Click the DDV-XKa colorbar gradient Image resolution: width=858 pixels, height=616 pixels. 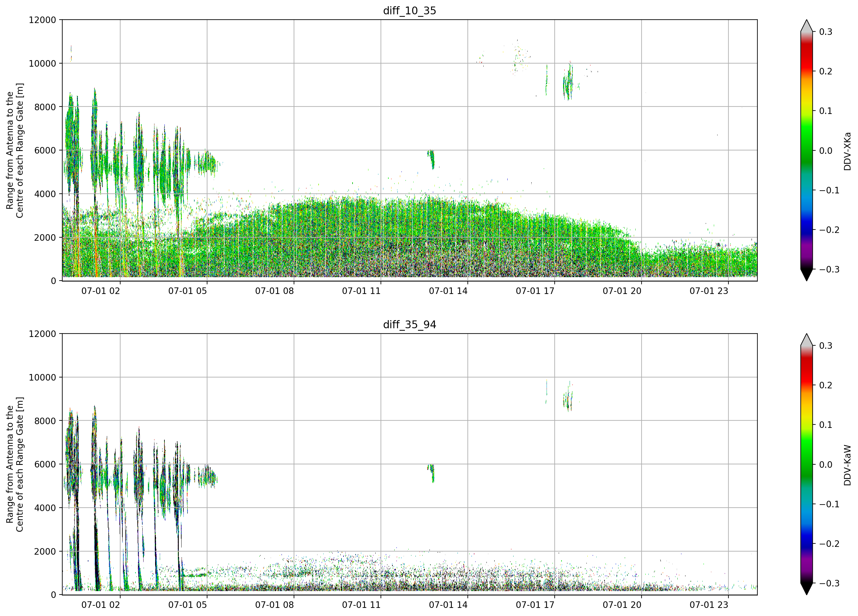click(x=807, y=150)
